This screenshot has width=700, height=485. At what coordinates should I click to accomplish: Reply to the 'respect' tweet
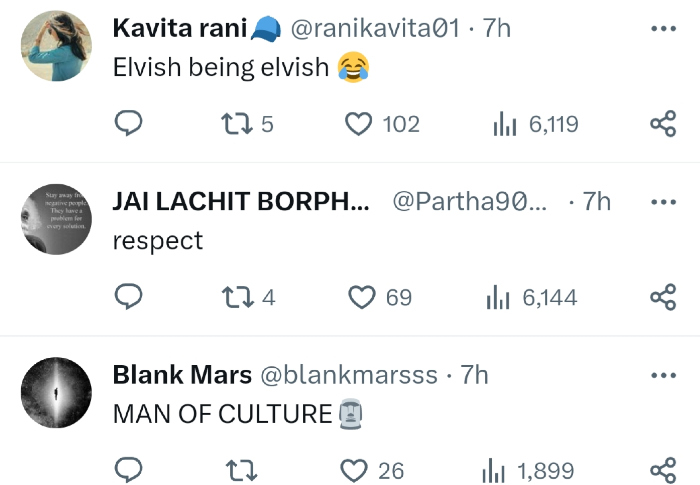(128, 297)
